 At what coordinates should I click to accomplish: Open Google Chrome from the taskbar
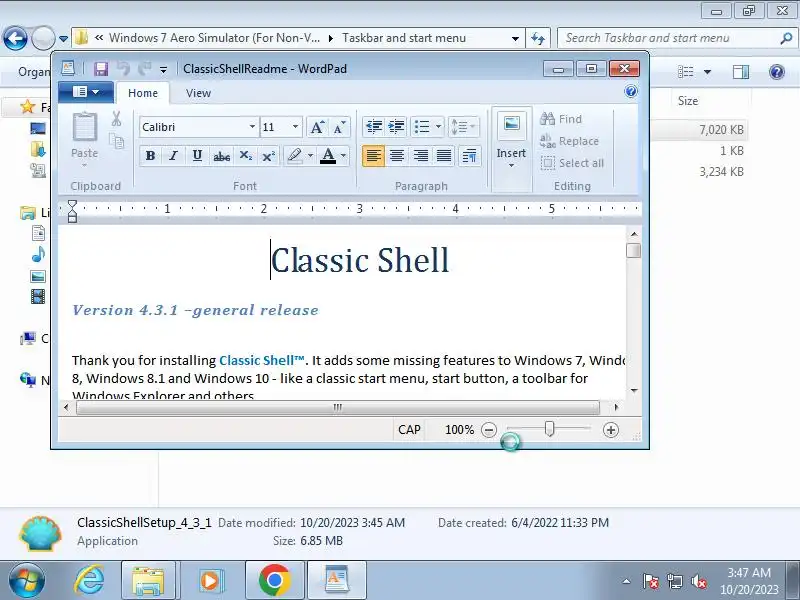274,580
